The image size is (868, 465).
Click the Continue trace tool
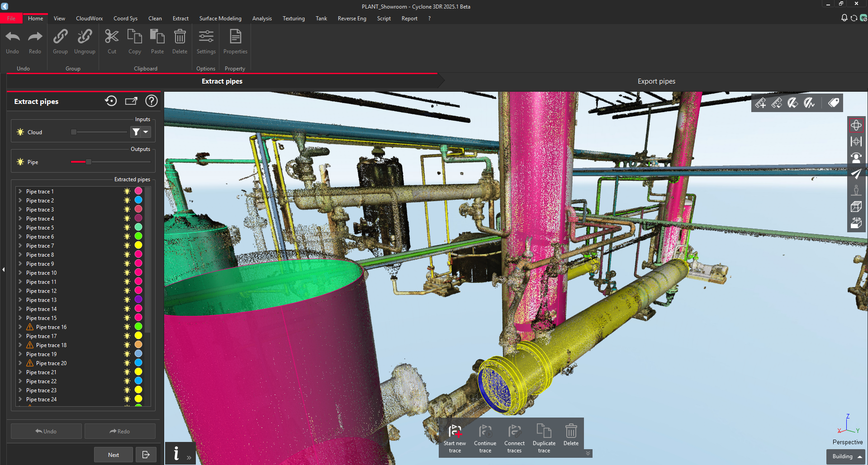point(485,432)
